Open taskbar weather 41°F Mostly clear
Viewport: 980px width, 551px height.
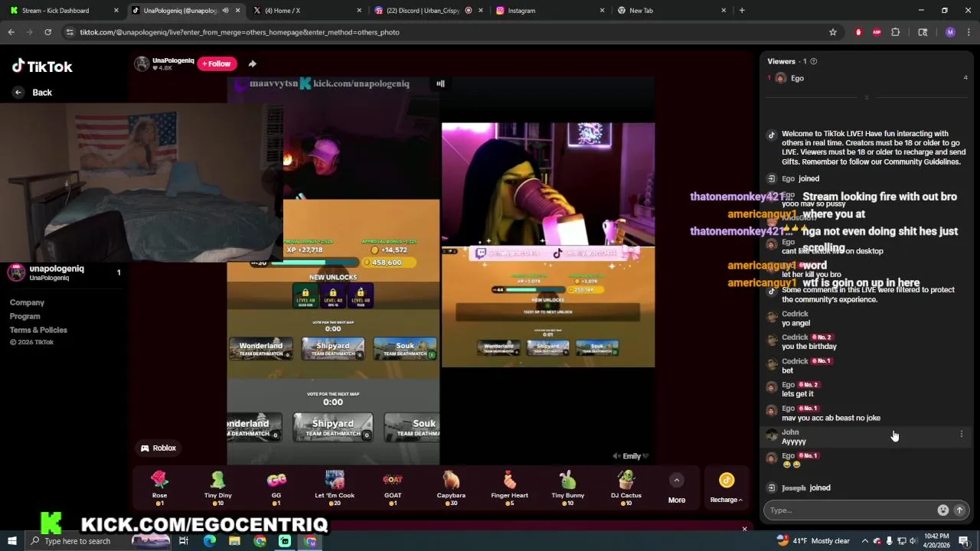click(x=813, y=541)
